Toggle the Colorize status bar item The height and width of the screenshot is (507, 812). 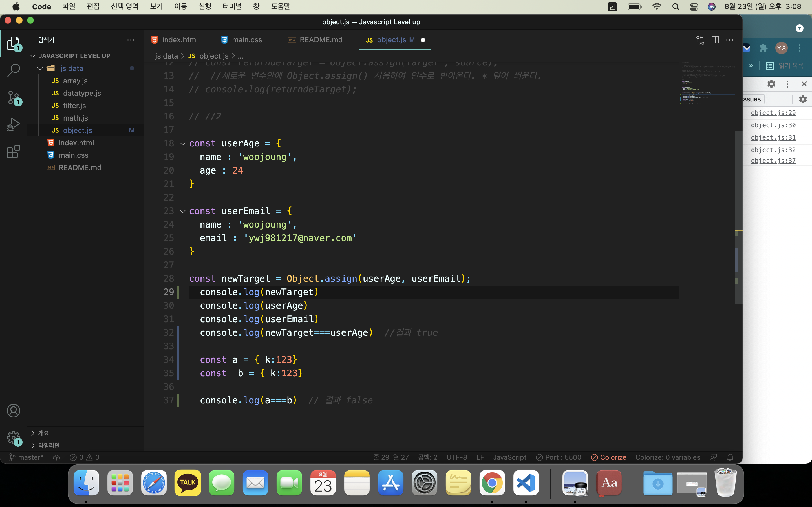(x=608, y=457)
